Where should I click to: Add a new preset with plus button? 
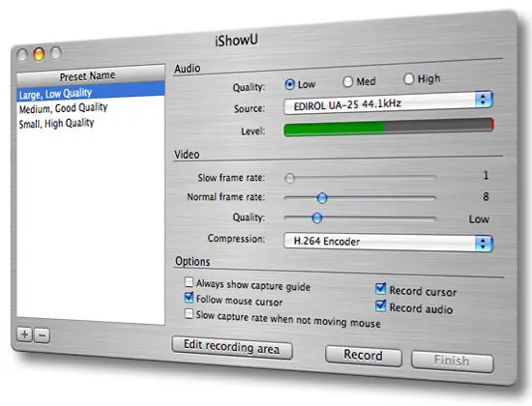tap(25, 334)
